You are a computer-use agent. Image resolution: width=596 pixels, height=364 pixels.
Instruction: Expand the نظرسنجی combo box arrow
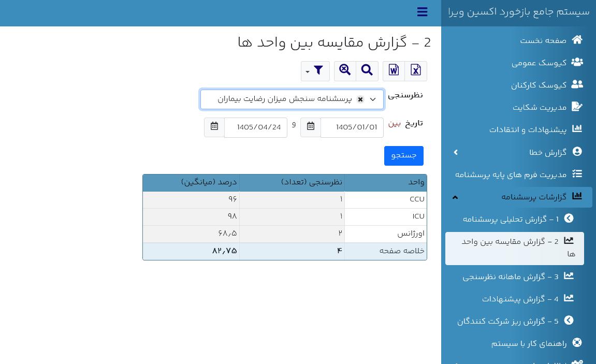point(373,99)
